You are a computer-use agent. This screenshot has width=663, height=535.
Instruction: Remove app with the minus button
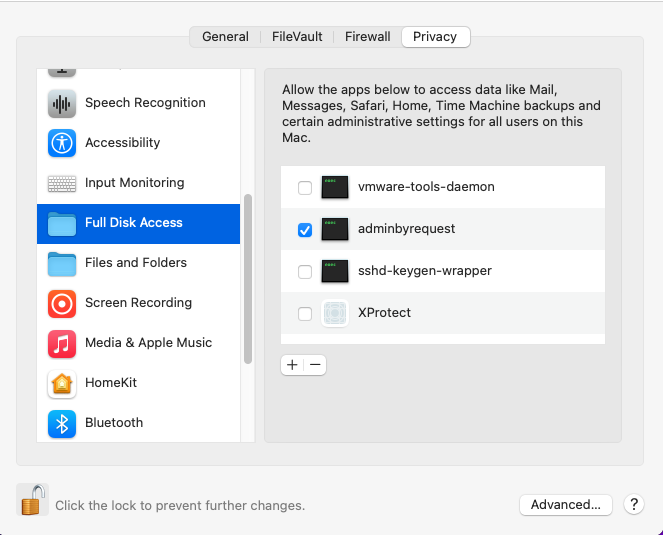(315, 365)
